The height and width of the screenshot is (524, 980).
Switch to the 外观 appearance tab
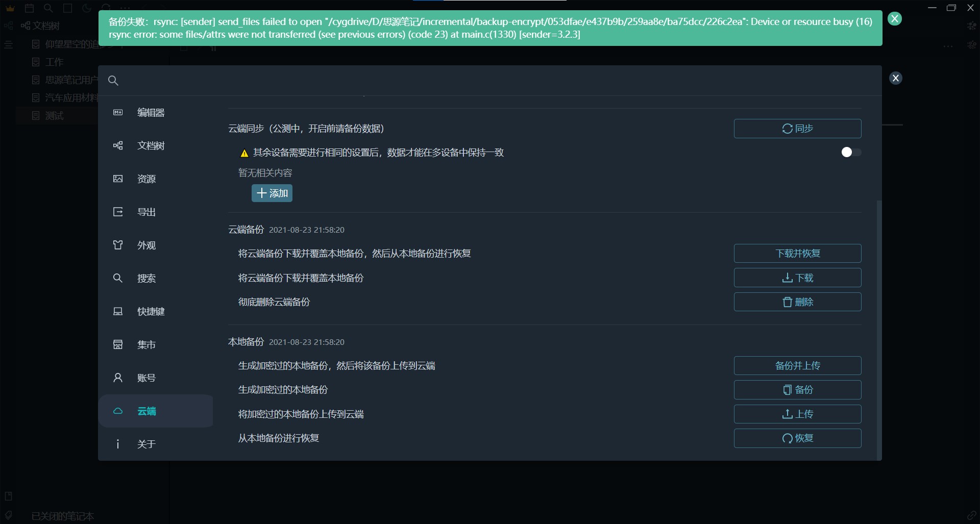click(146, 245)
